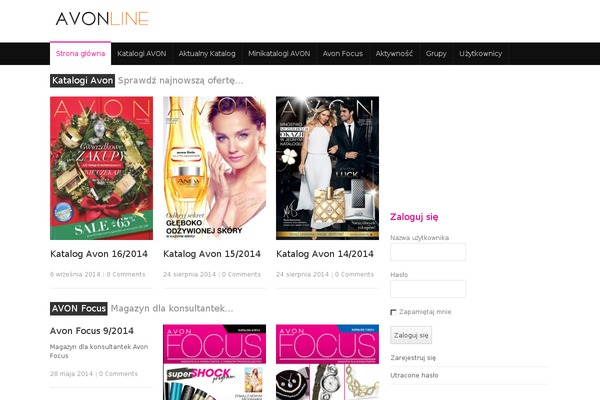600x400 pixels.
Task: Select Minikatalogi AVON in the navigation
Action: pos(279,54)
